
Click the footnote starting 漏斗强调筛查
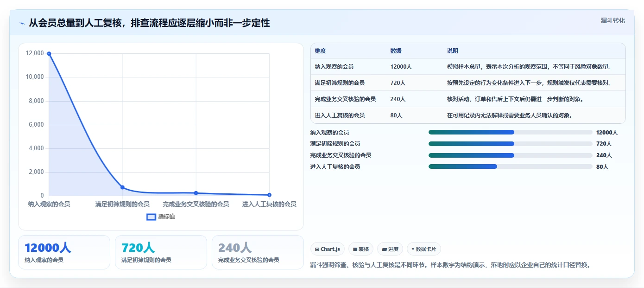pos(451,265)
